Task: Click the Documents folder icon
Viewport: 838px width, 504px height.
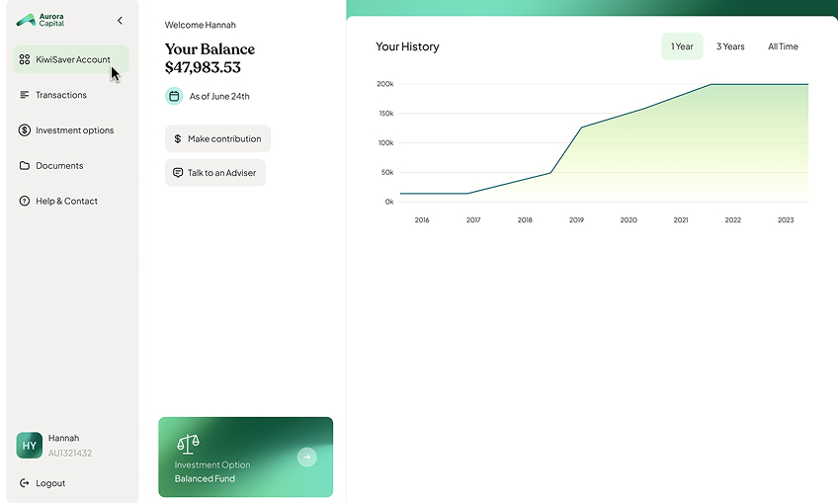Action: [x=25, y=166]
